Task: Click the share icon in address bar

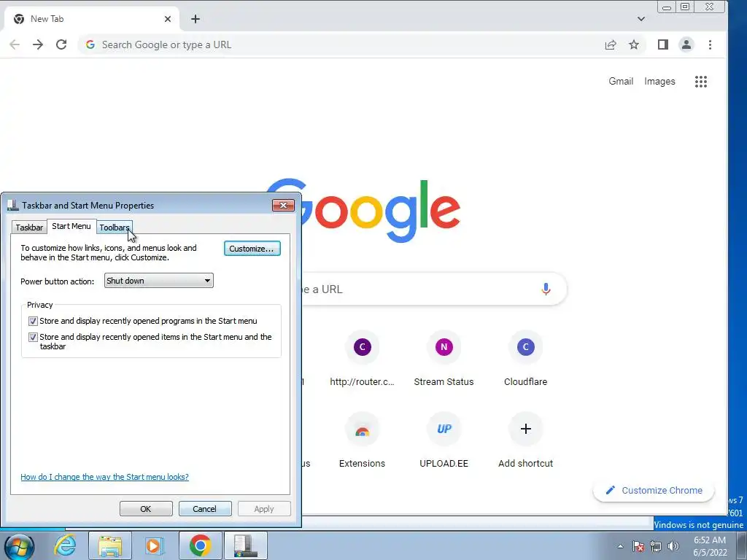Action: coord(611,44)
